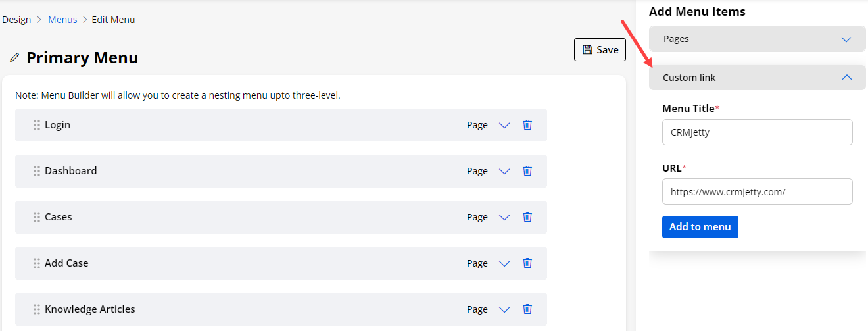868x331 pixels.
Task: Click the URL input field
Action: (757, 192)
